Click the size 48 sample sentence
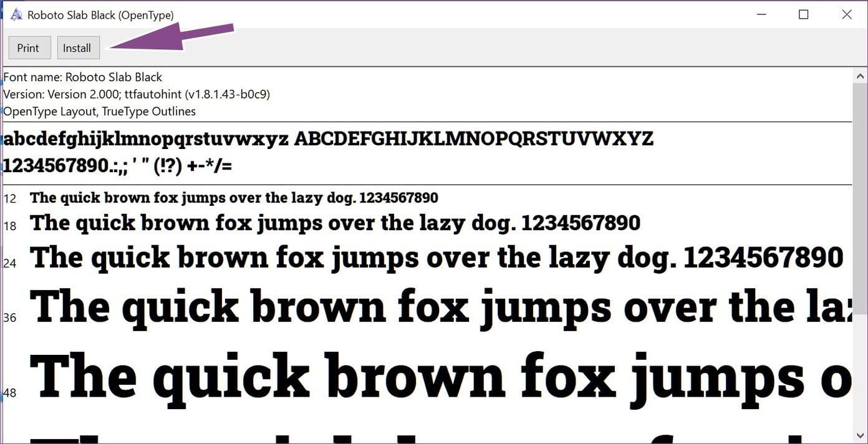This screenshot has height=444, width=868. [440, 379]
